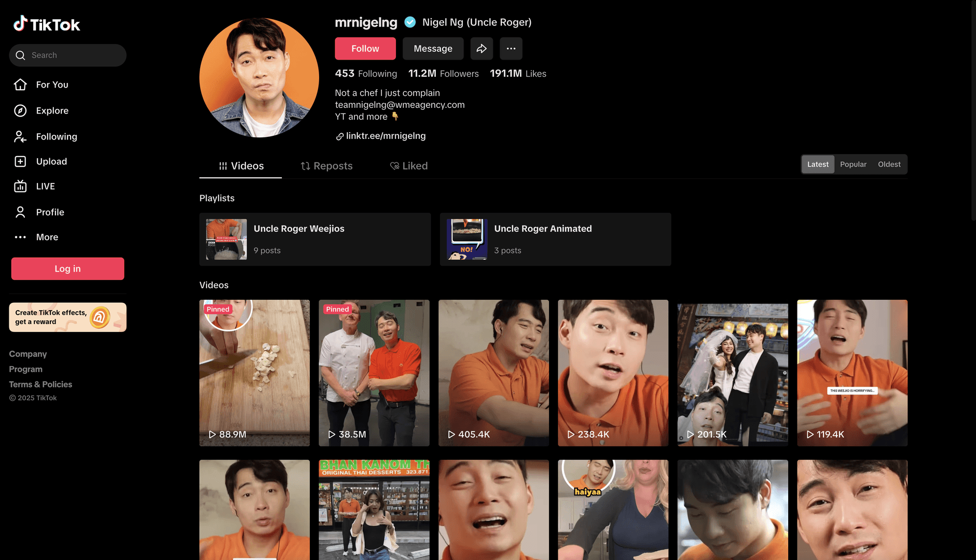Open the three-dot profile options button

point(511,48)
